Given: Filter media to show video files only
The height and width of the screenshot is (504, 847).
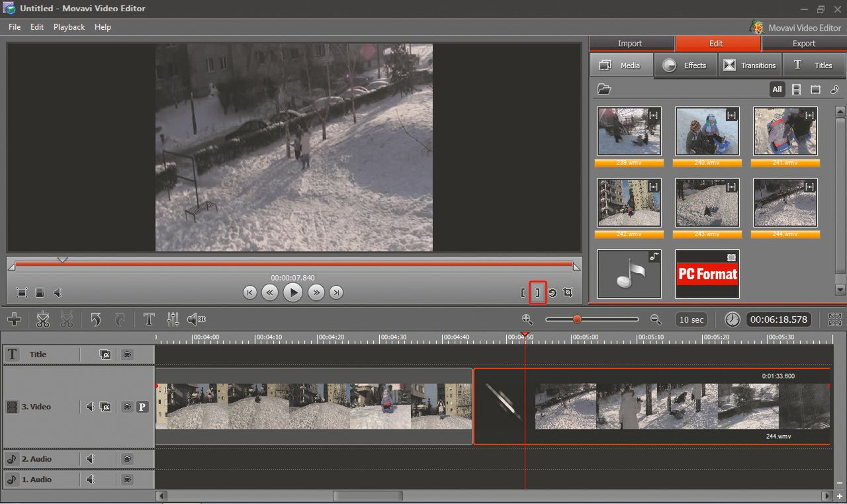Looking at the screenshot, I should tap(796, 89).
